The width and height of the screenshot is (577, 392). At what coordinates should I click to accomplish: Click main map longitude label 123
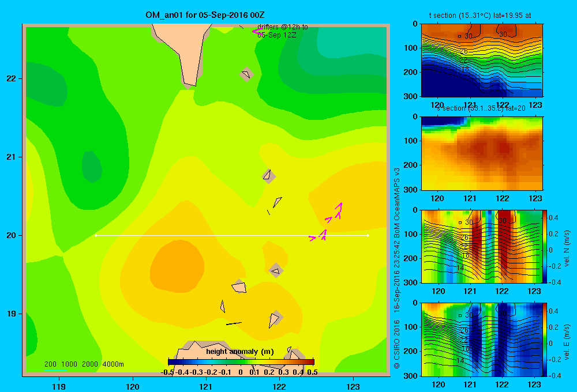click(353, 386)
